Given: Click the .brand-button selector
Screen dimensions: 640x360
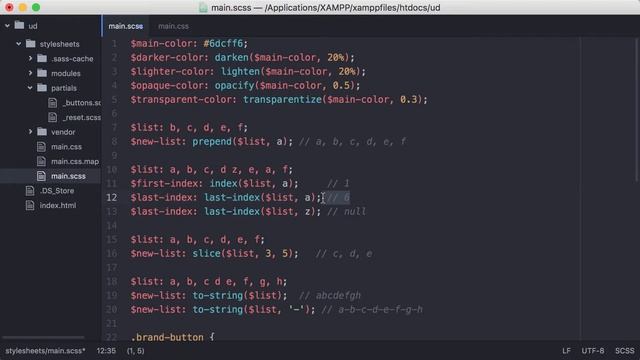Looking at the screenshot, I should tap(167, 337).
